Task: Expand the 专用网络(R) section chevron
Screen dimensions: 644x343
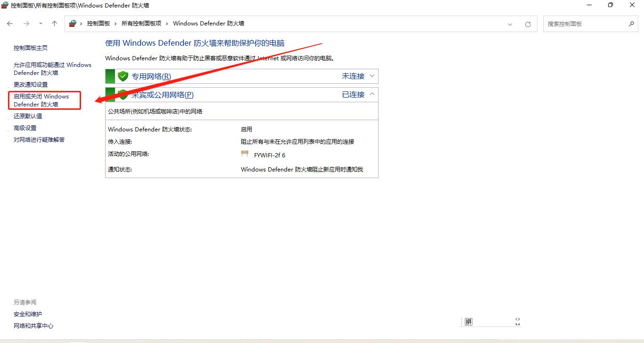Action: (372, 76)
